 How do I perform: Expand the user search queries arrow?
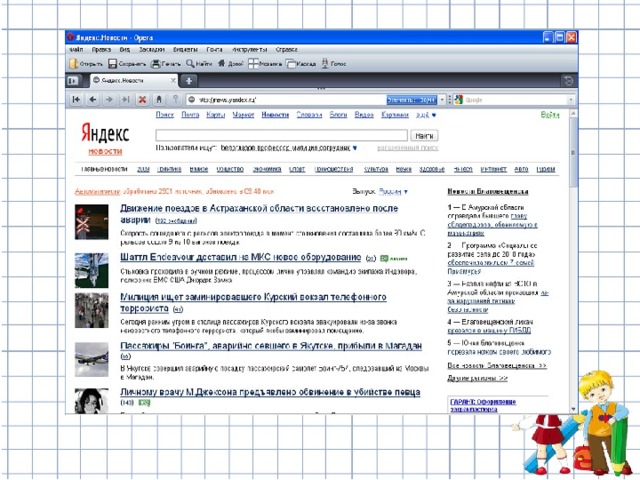coord(355,148)
